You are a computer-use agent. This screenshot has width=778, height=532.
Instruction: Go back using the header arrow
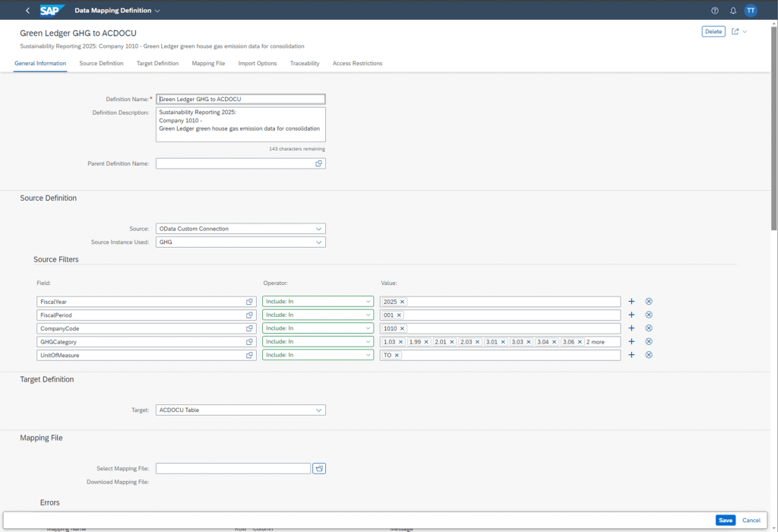[28, 11]
